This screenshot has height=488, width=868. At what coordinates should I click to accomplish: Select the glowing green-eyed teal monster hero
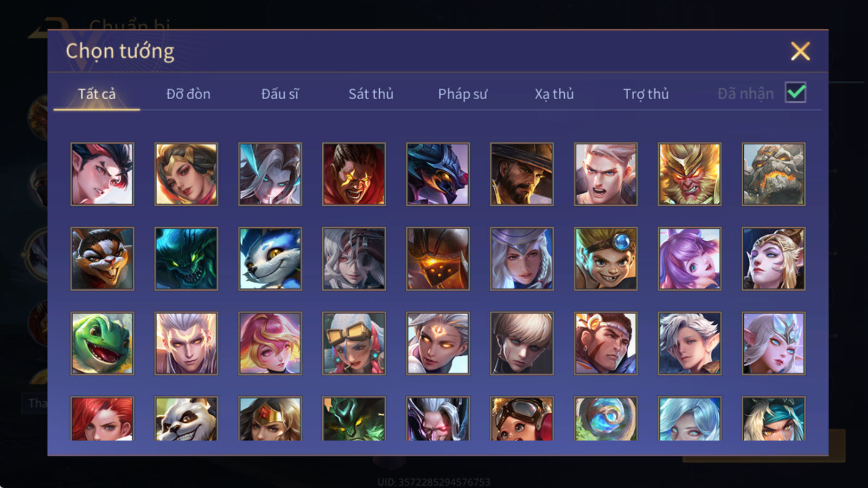click(186, 259)
